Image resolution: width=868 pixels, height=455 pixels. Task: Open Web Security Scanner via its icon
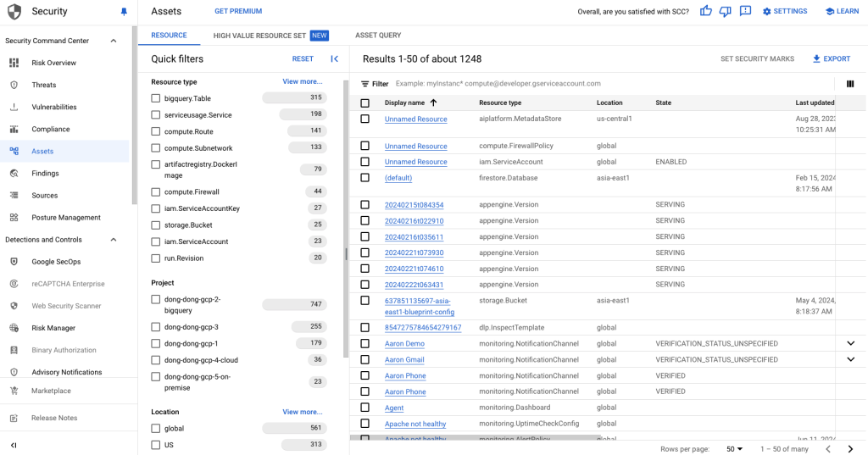tap(14, 306)
